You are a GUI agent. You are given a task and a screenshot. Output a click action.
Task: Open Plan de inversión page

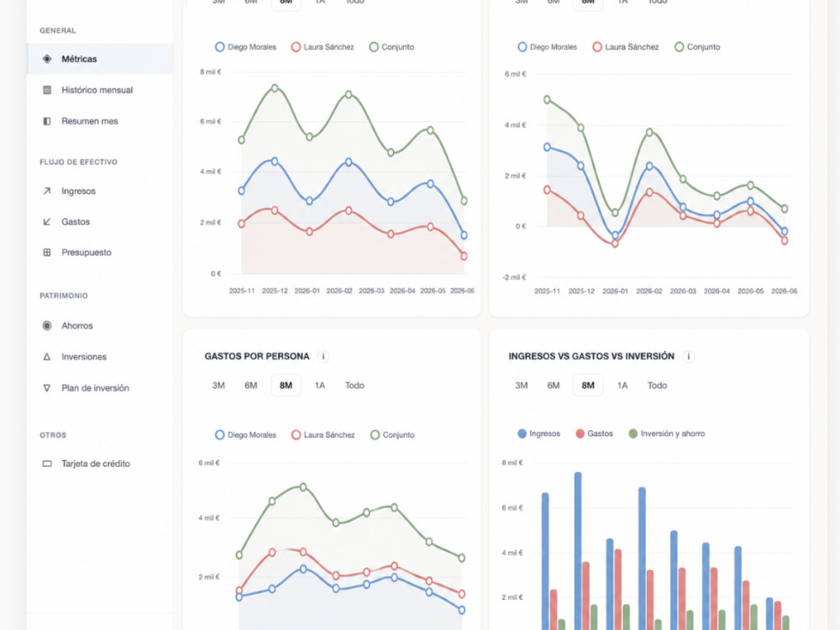[100, 388]
